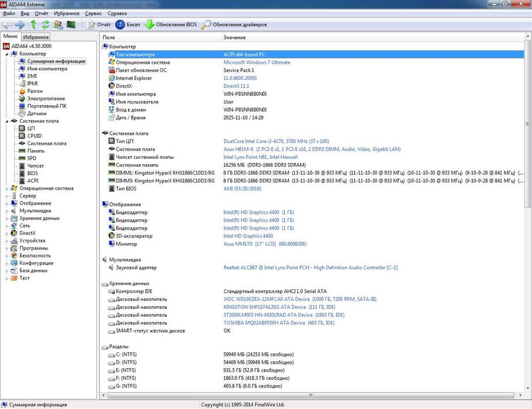Screen dimensions: 532x409
Task: Select SPD in the tree
Action: point(32,158)
